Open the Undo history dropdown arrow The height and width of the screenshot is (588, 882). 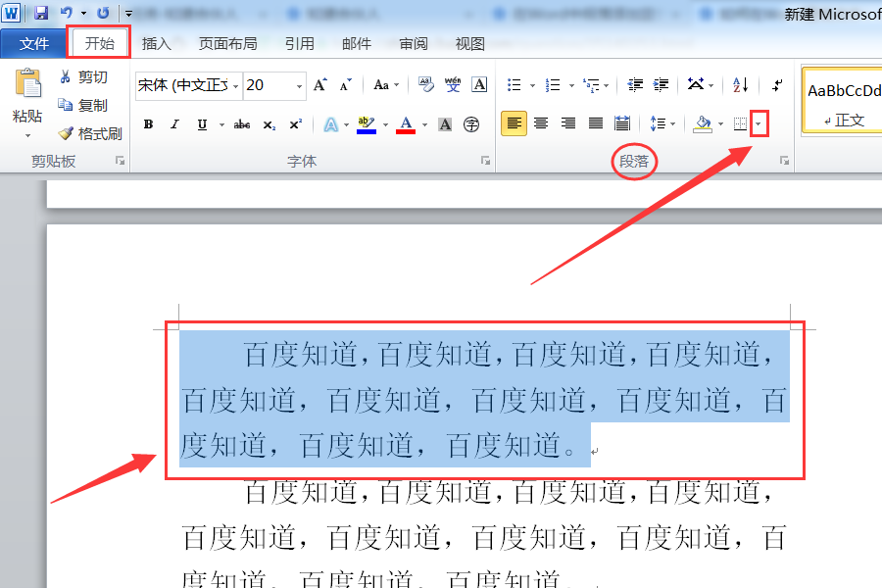tap(83, 13)
